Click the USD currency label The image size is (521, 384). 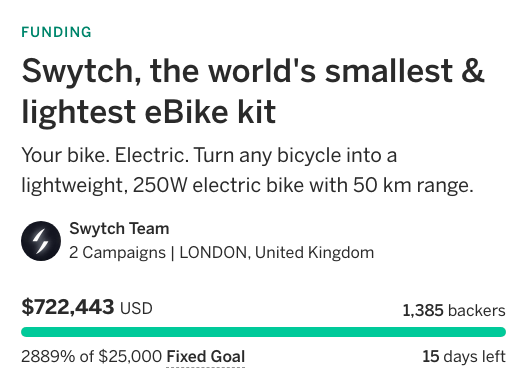tap(136, 308)
